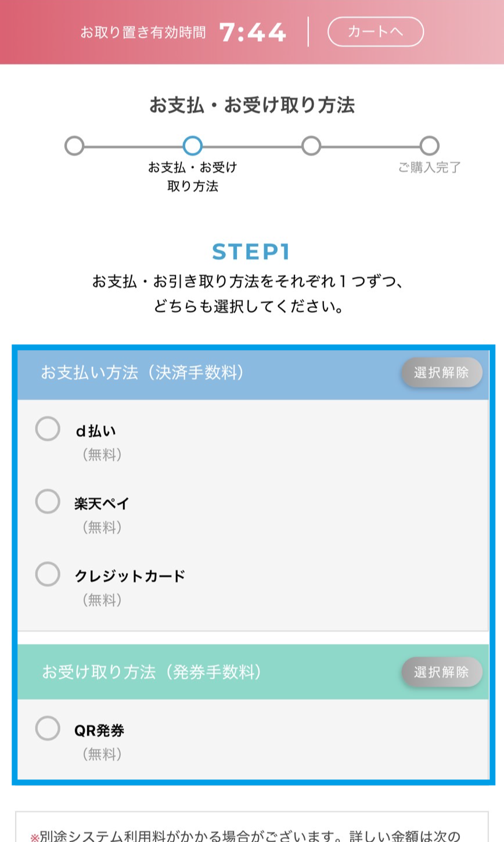Select the クレジットカード radio button

[x=48, y=574]
